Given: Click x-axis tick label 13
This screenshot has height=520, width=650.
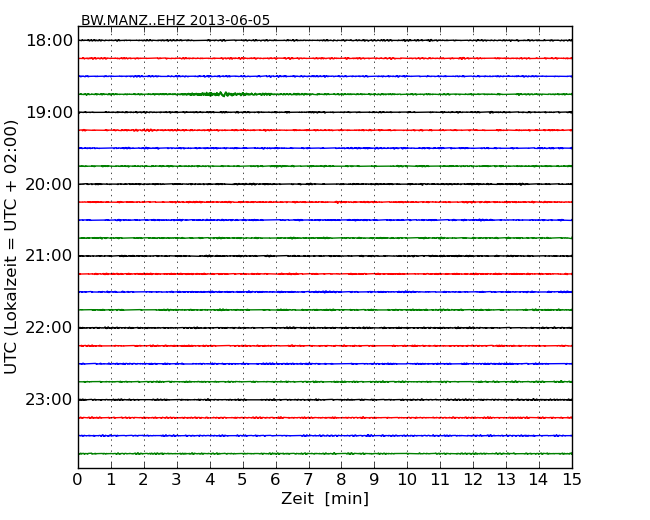Looking at the screenshot, I should (x=506, y=480).
